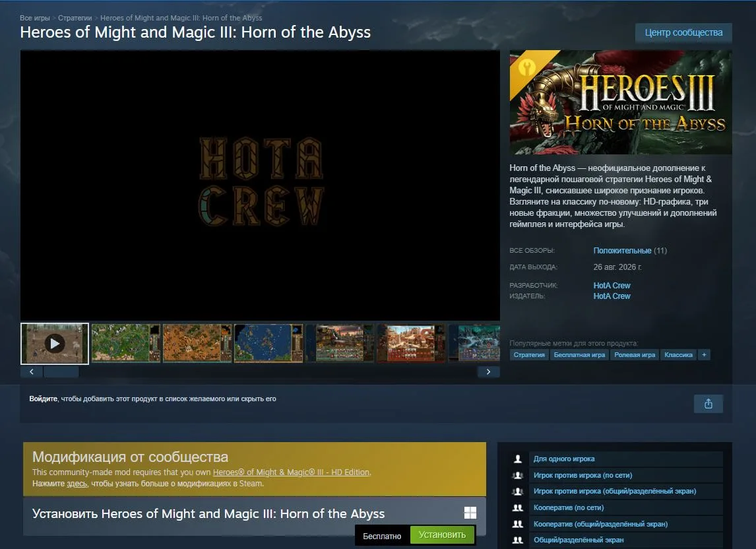The image size is (756, 549).
Task: Open the orange desert map screenshot
Action: [197, 344]
